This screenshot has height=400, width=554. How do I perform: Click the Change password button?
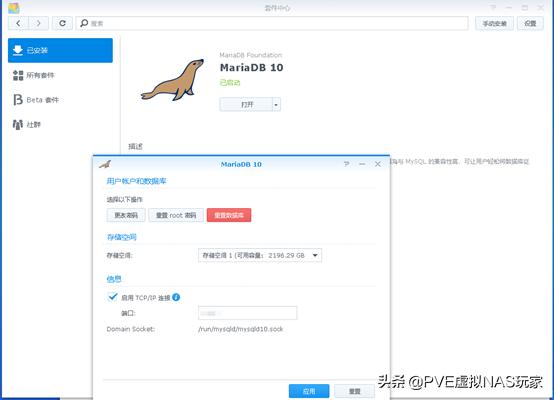[126, 215]
